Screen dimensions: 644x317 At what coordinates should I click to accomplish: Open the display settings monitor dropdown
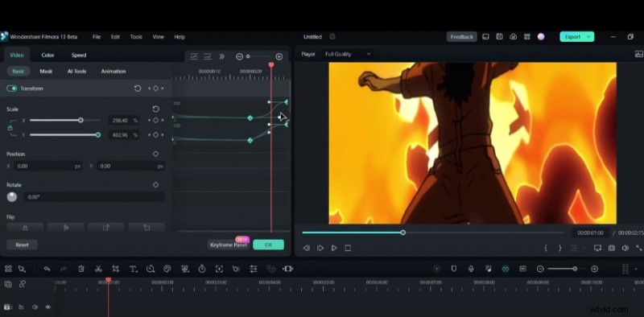point(597,248)
